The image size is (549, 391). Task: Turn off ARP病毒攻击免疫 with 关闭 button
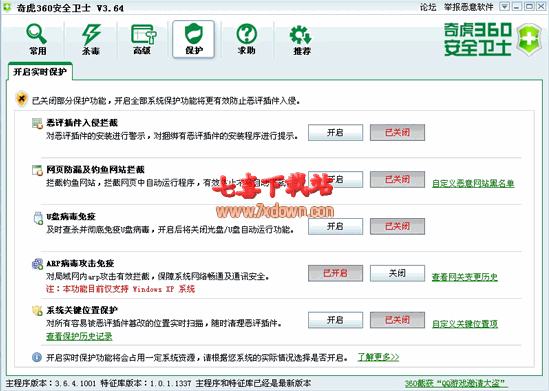[x=397, y=273]
